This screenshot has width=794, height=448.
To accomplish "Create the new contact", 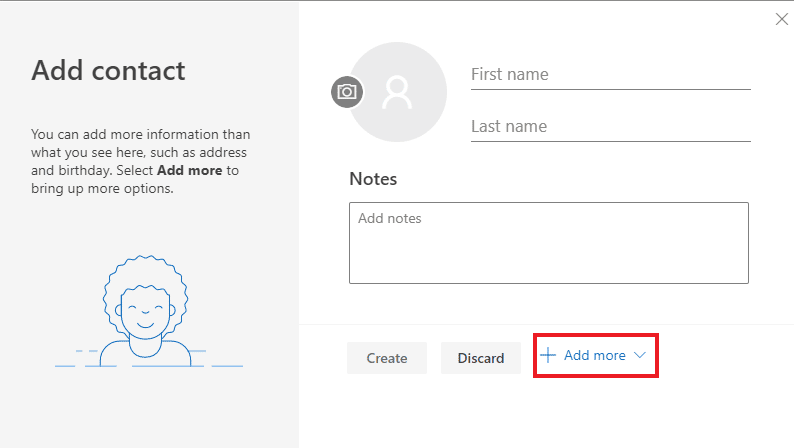I will (x=387, y=358).
